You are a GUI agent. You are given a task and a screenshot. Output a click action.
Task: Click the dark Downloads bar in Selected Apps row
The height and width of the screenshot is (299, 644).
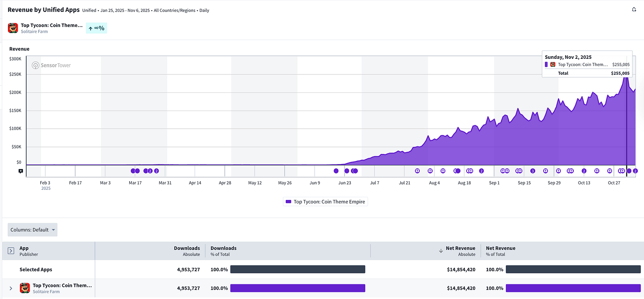pyautogui.click(x=298, y=269)
